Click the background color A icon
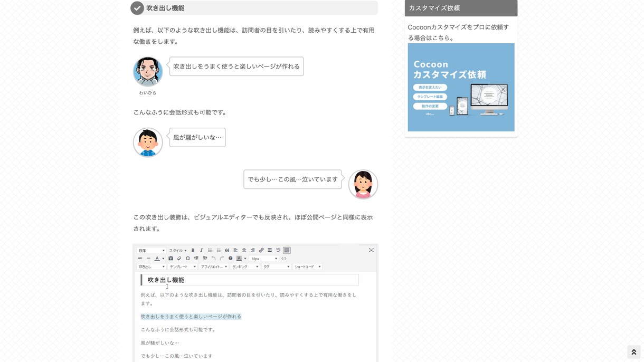644x362 pixels. pyautogui.click(x=239, y=259)
